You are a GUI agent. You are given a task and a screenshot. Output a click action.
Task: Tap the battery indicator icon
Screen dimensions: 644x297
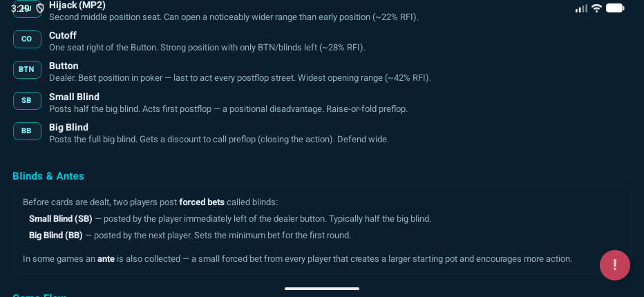(614, 8)
